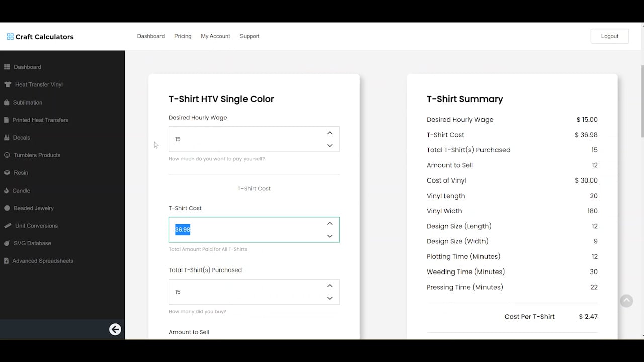Select Heat Transfer Vinyl in sidebar
Viewport: 644px width, 362px height.
pyautogui.click(x=39, y=84)
